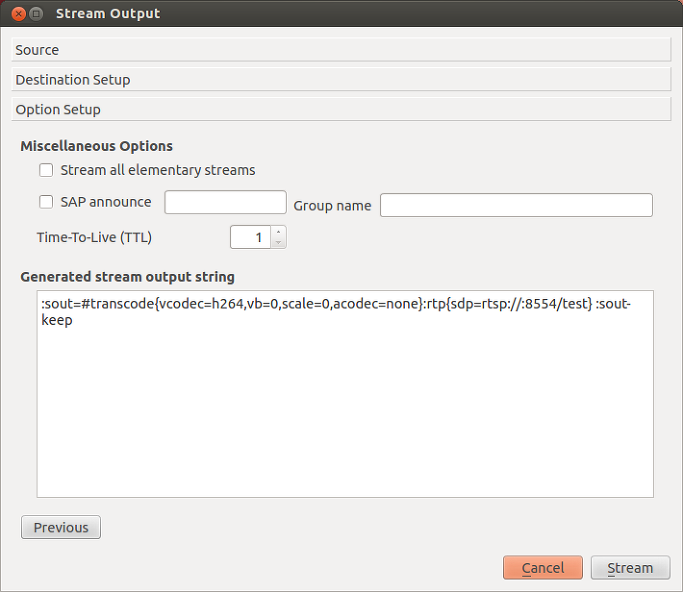The image size is (683, 592).
Task: Click the Time-To-Live (TTL) label
Action: [x=94, y=237]
